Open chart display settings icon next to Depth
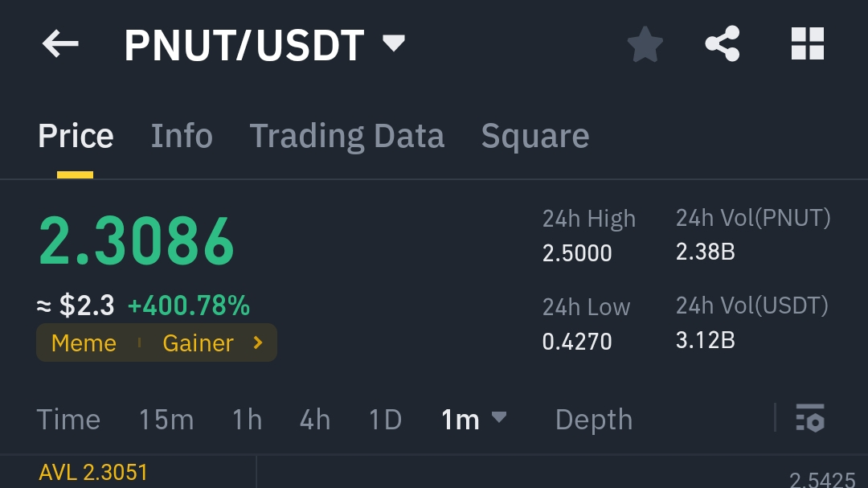The height and width of the screenshot is (488, 868). 810,419
